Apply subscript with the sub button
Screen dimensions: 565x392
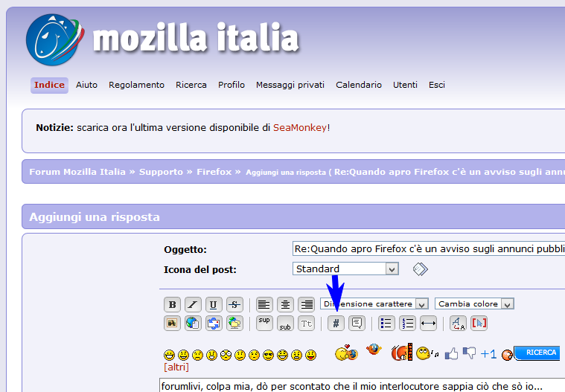coord(285,323)
